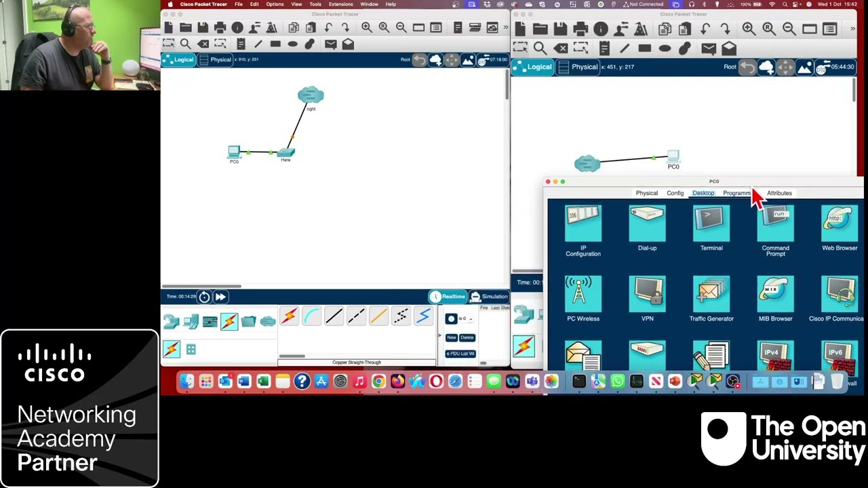Pick the Place Note tool in left window
Viewport: 868px width, 488px height.
(241, 44)
